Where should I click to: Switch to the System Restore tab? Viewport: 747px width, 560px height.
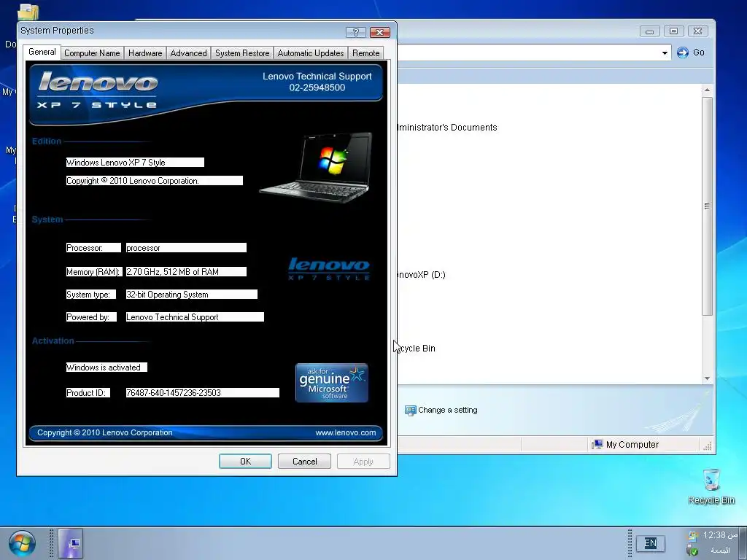coord(242,52)
